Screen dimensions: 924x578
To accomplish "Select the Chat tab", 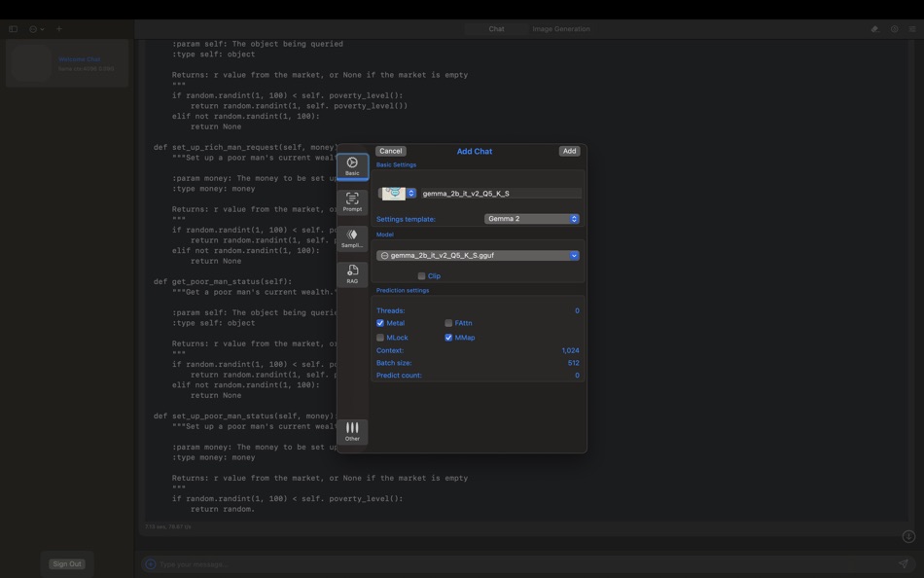I will [496, 28].
